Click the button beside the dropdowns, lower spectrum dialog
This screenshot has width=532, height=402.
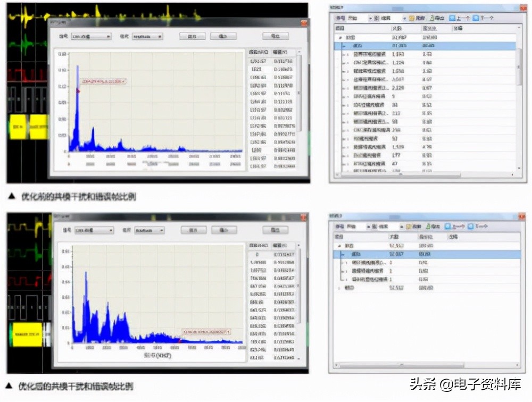coord(194,230)
